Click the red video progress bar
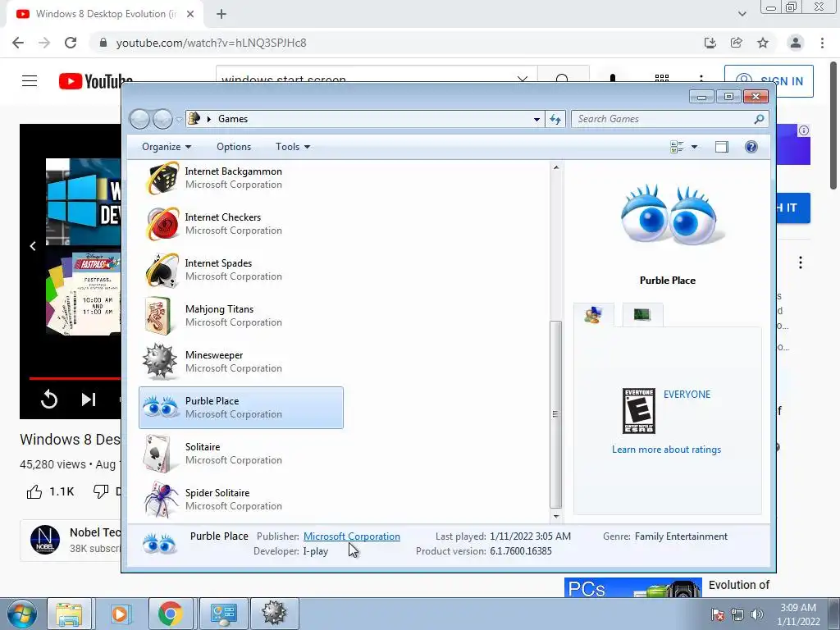 (75, 378)
